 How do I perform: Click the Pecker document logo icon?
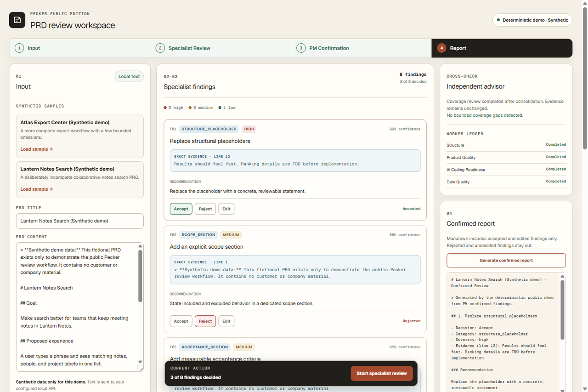[17, 20]
